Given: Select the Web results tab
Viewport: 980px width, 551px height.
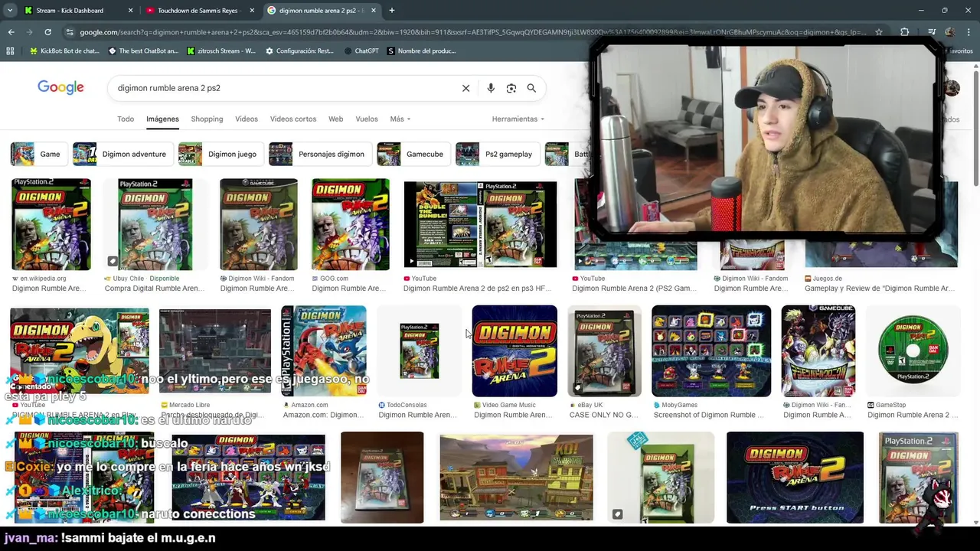Looking at the screenshot, I should (x=335, y=119).
